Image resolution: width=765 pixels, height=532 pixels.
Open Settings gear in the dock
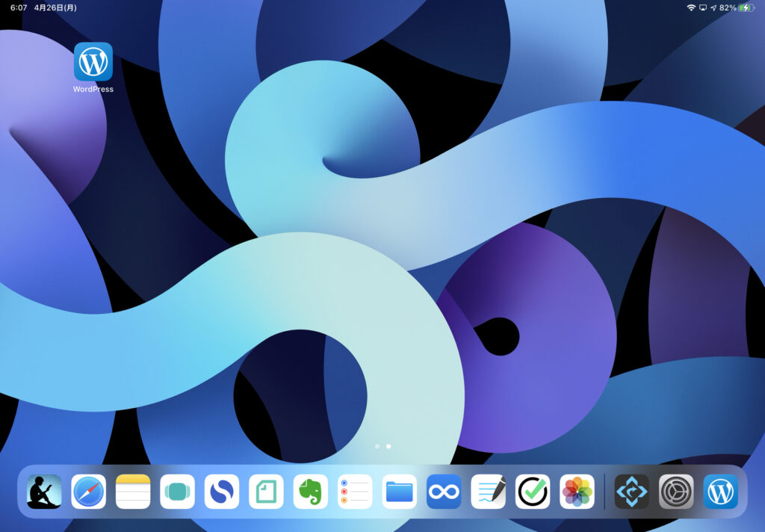click(676, 492)
